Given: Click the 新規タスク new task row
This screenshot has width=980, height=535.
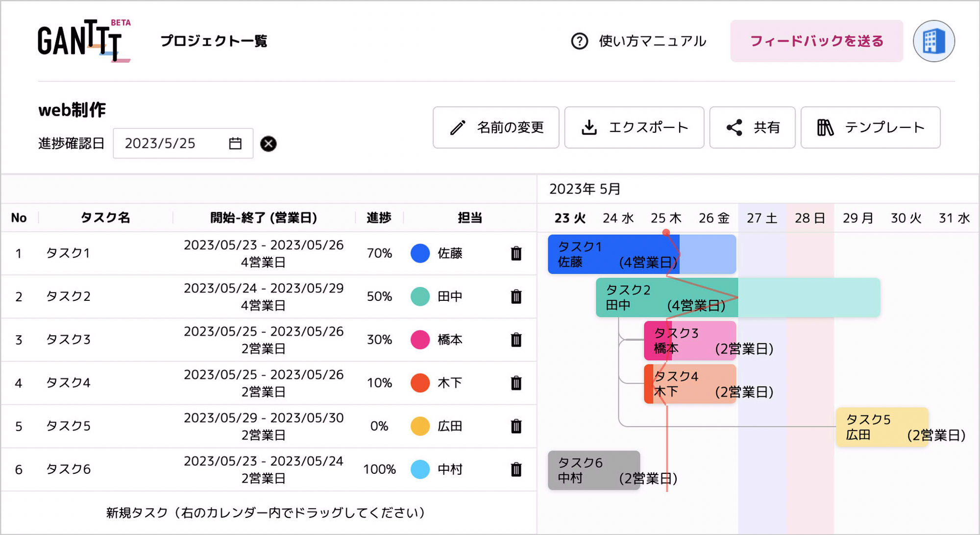Looking at the screenshot, I should pyautogui.click(x=269, y=512).
